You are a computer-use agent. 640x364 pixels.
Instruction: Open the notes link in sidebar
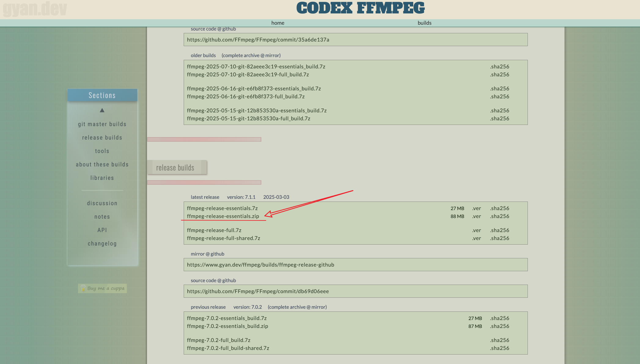[102, 217]
